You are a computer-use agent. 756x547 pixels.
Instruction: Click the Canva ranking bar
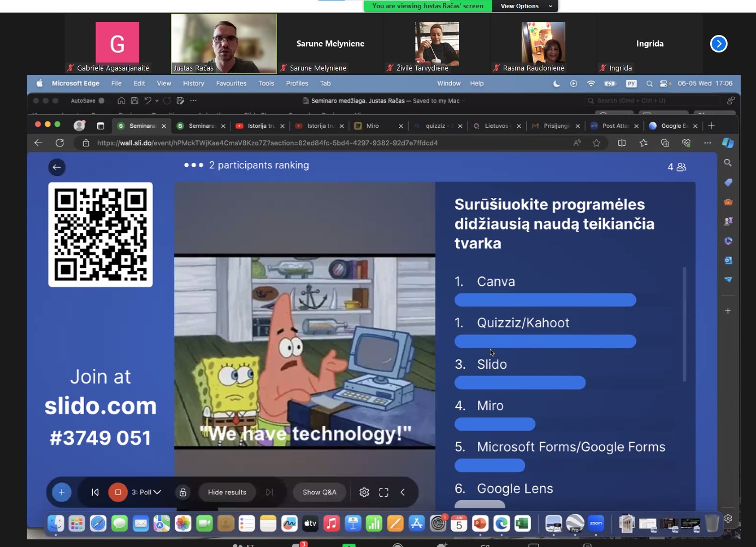coord(545,300)
